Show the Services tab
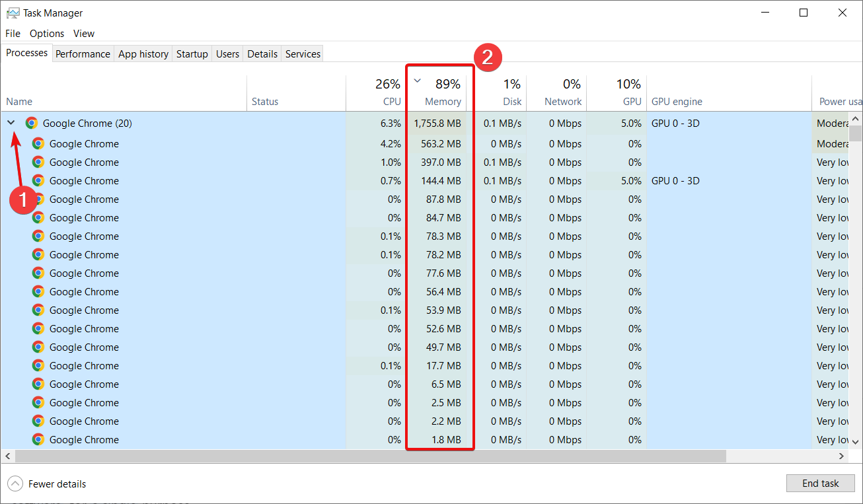Image resolution: width=863 pixels, height=504 pixels. pos(303,54)
